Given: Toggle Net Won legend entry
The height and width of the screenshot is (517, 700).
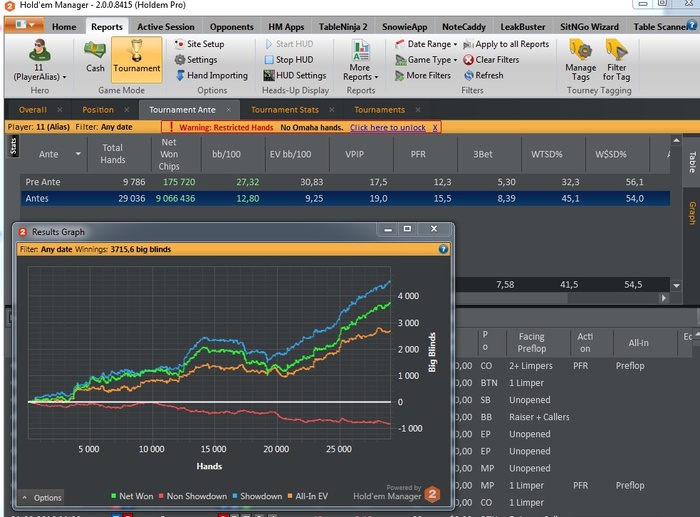Looking at the screenshot, I should click(x=132, y=496).
